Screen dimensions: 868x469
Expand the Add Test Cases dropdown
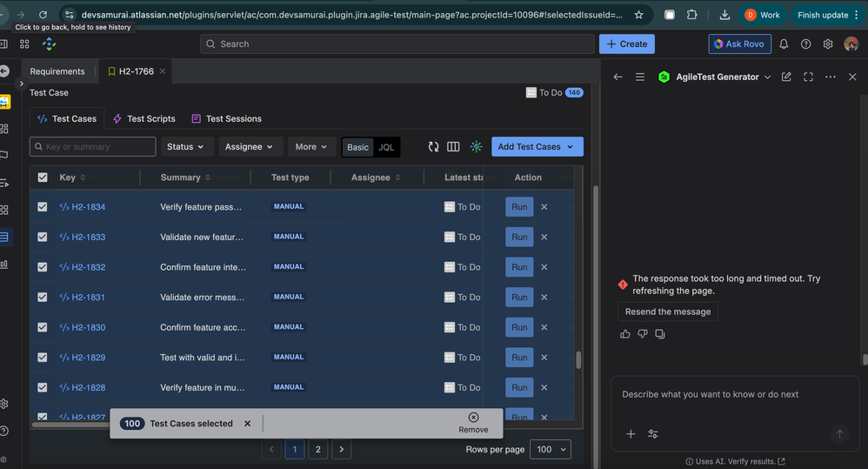coord(571,147)
